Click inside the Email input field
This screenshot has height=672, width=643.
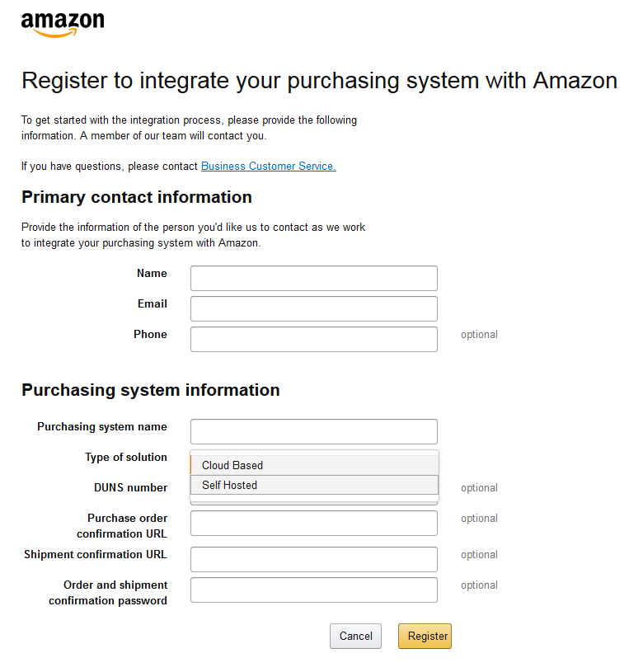click(x=313, y=308)
